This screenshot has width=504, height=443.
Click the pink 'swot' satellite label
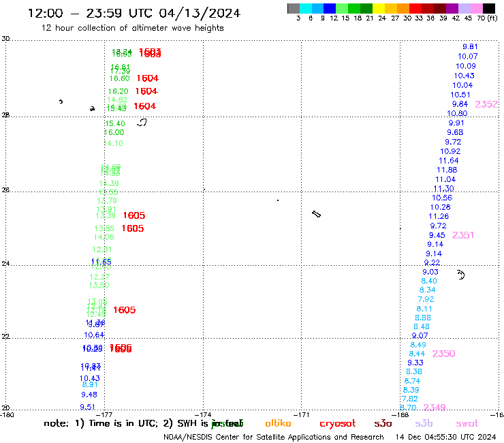[x=467, y=423]
